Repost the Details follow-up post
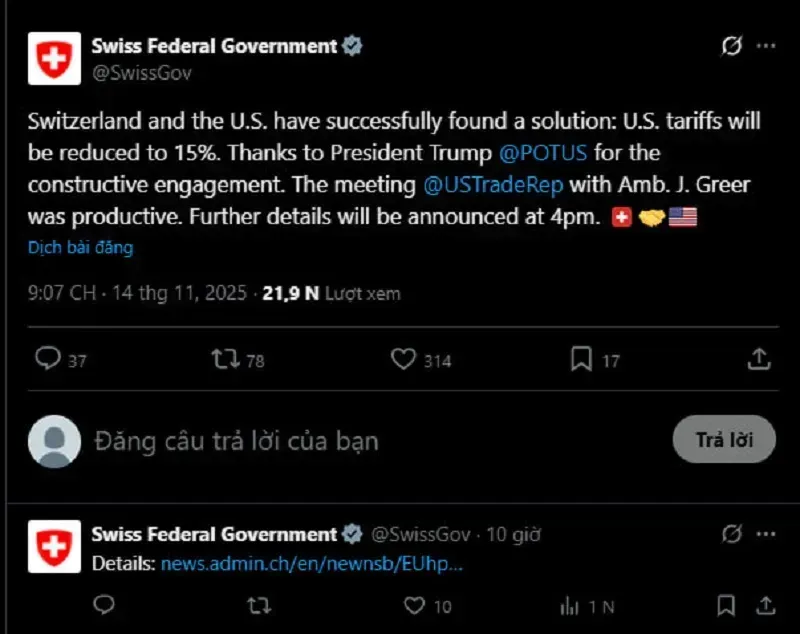The image size is (800, 634). pos(258,605)
